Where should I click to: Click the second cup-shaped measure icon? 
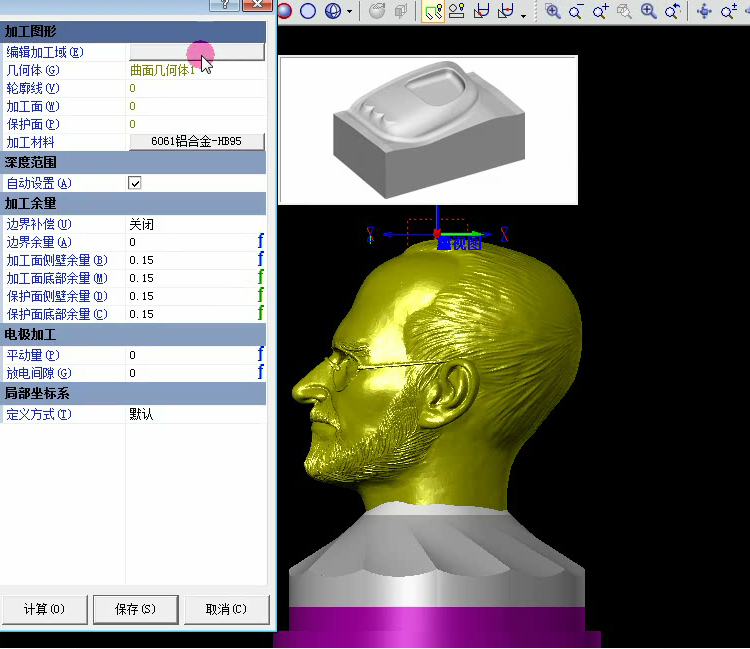pos(506,11)
